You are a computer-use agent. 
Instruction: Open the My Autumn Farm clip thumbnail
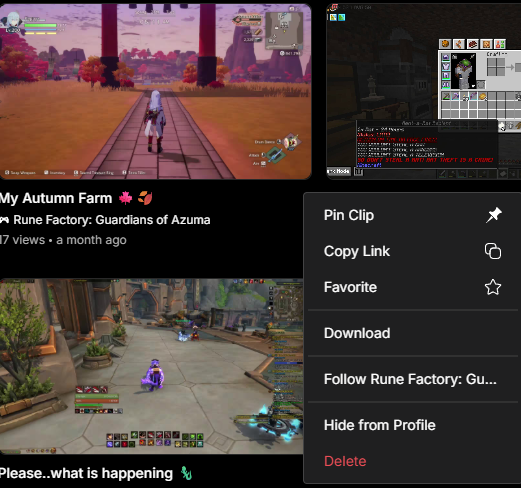155,91
